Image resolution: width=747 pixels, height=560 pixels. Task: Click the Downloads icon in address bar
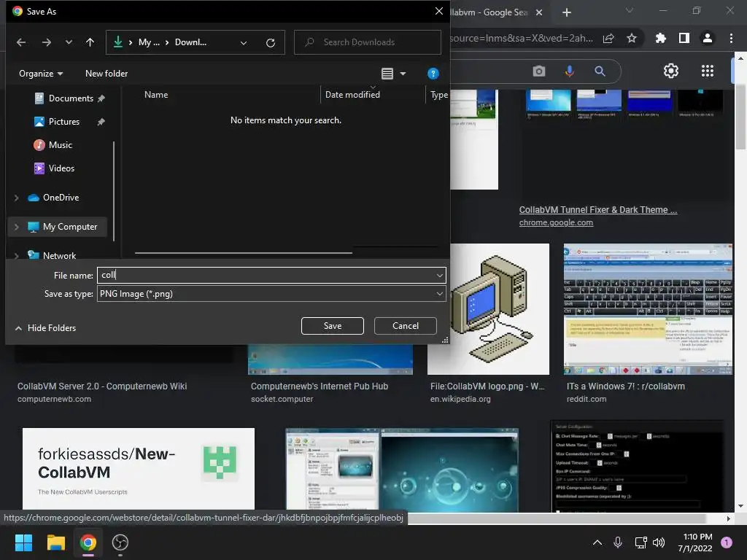[x=117, y=42]
